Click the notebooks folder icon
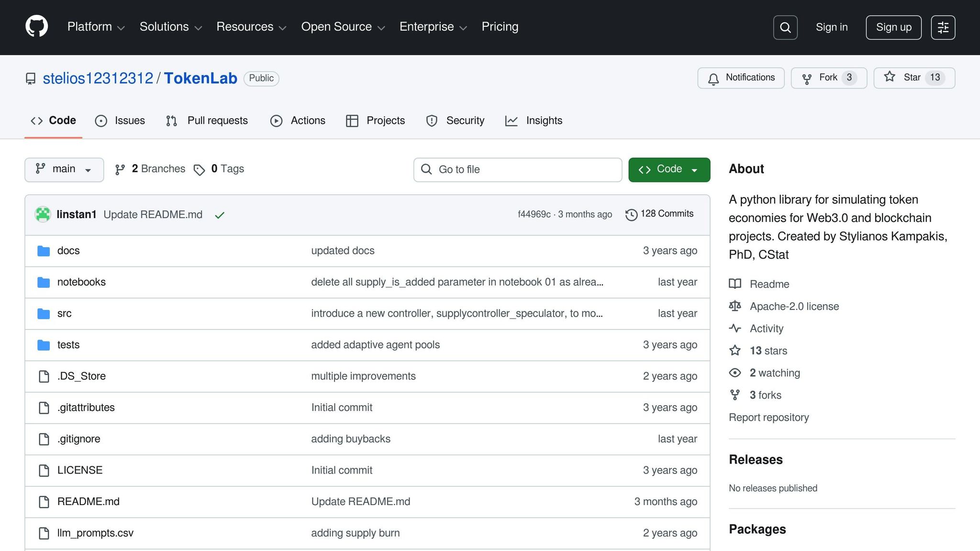This screenshot has width=980, height=551. tap(44, 282)
